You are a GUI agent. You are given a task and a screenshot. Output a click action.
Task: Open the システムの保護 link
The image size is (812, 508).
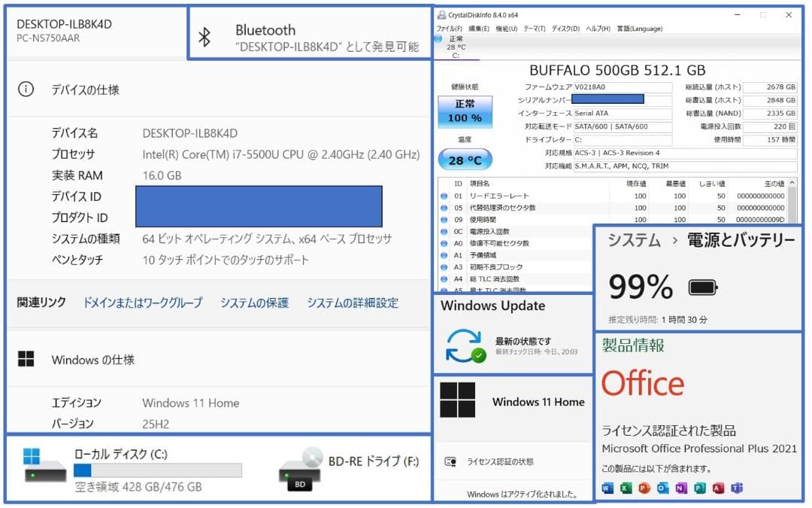coord(254,303)
